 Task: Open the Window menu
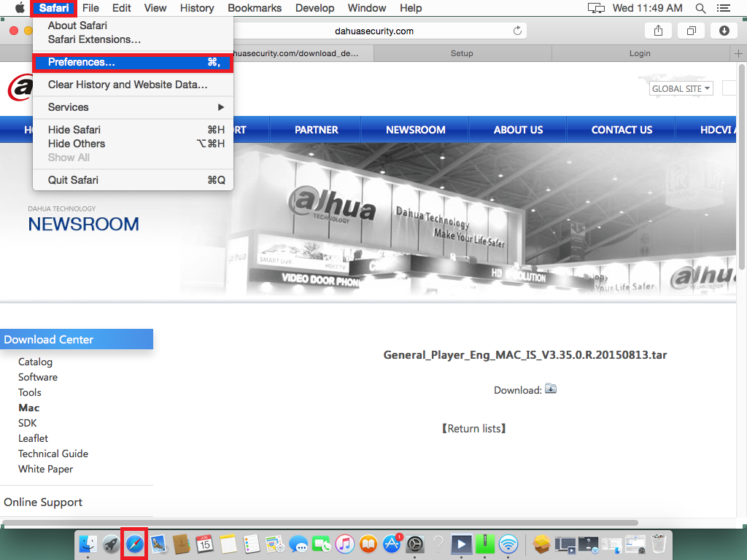[x=367, y=8]
